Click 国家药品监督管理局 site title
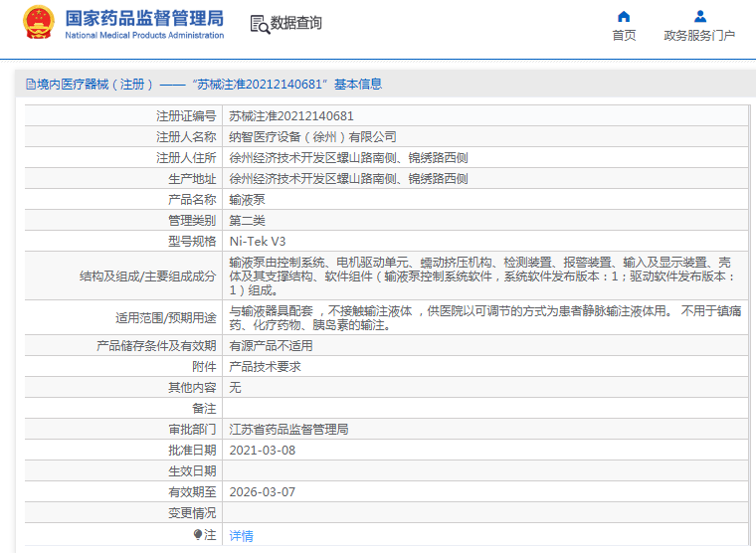The height and width of the screenshot is (553, 756). click(x=144, y=18)
